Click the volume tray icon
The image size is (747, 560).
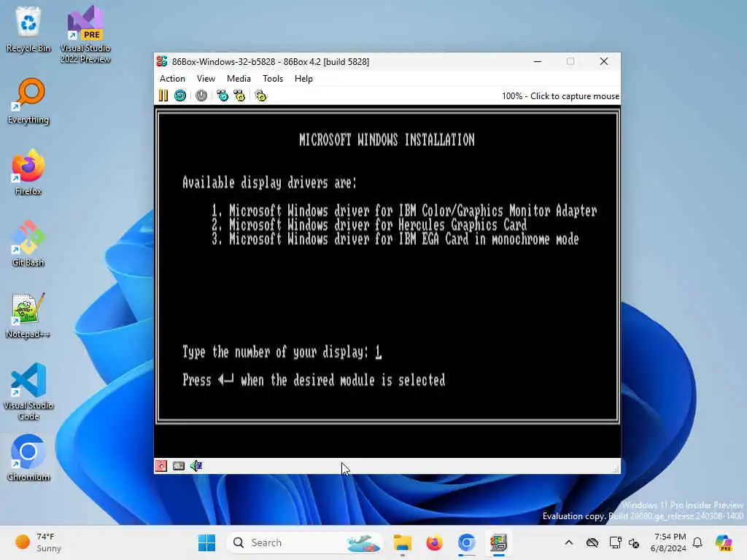(634, 542)
